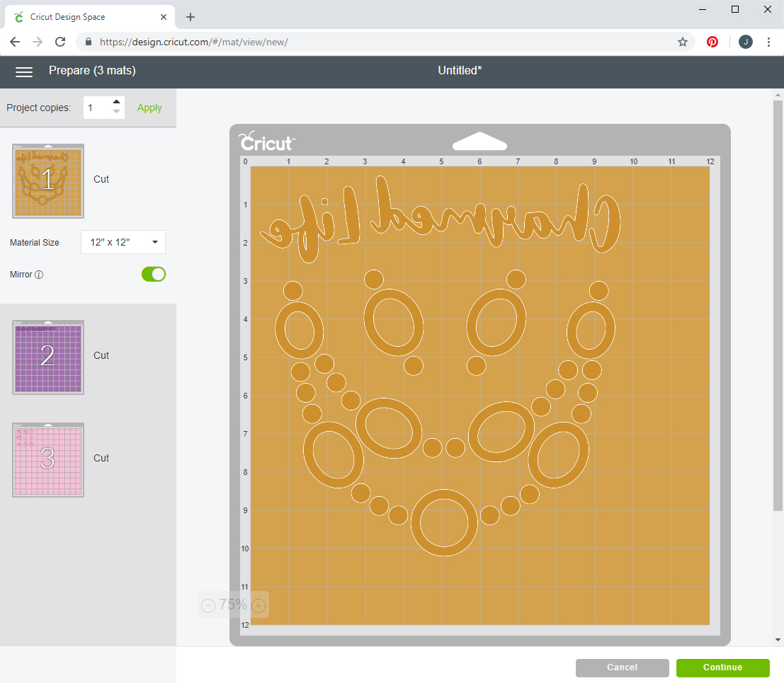Viewport: 784px width, 683px height.
Task: Open the Pinterest browser extension
Action: [712, 42]
